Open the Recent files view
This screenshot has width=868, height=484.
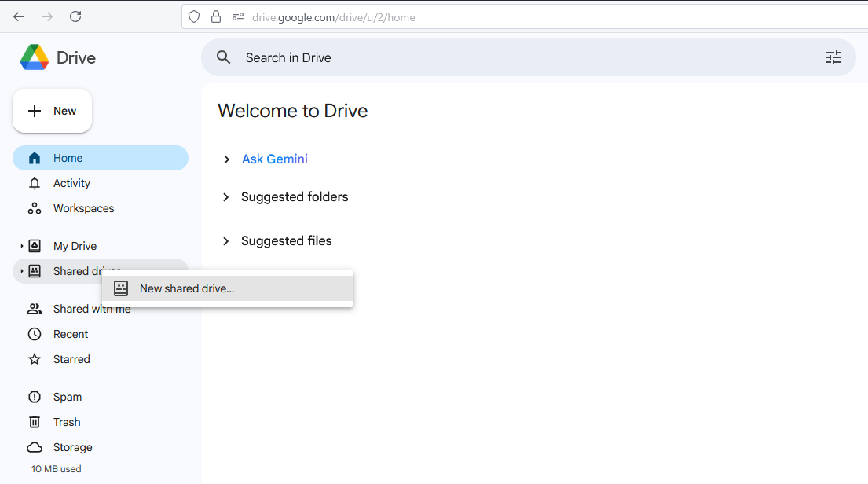coord(71,334)
